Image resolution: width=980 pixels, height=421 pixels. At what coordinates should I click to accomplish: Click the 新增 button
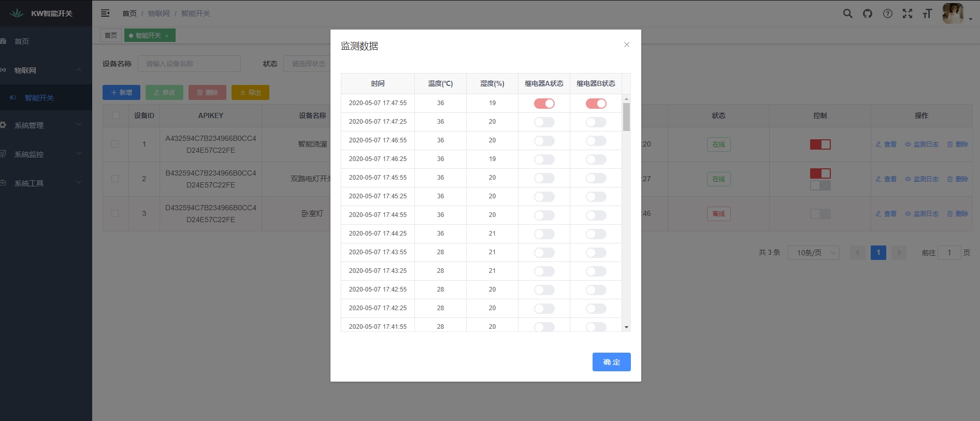click(121, 92)
